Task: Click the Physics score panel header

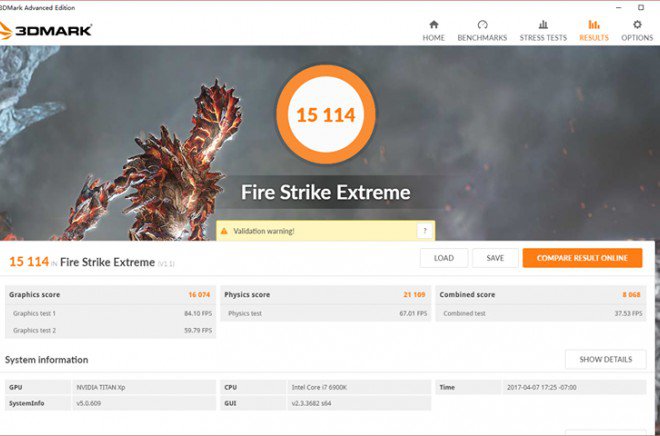Action: click(325, 295)
